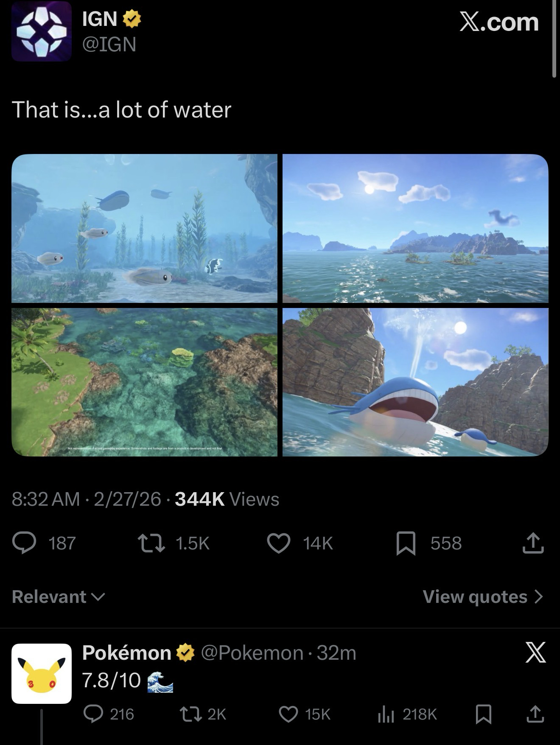View analytics for Pokémon reply

click(x=386, y=714)
